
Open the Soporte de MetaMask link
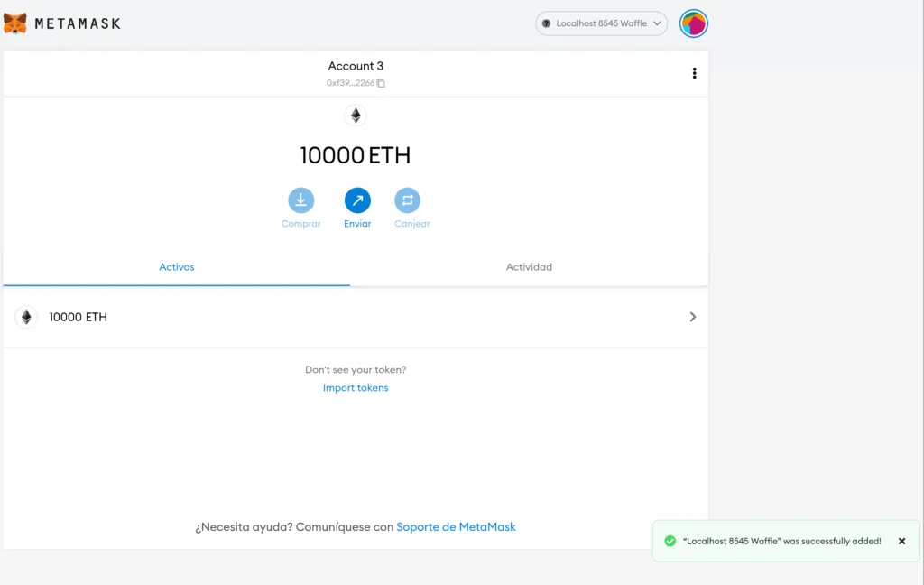pos(456,526)
